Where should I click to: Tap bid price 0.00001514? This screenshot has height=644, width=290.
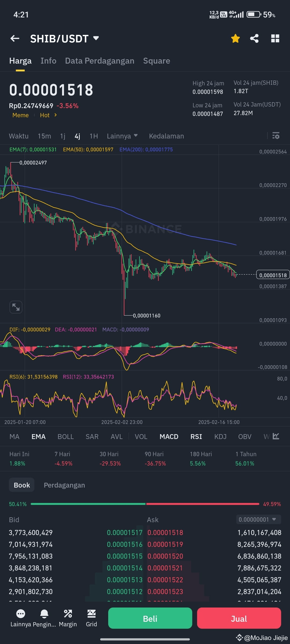125,568
